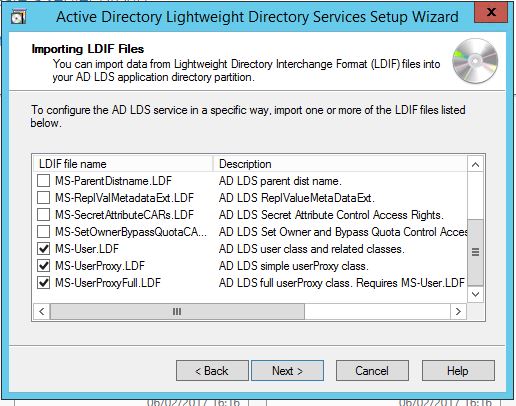This screenshot has height=406, width=516.
Task: Uncheck the MS-User.LDF checkbox
Action: point(43,249)
